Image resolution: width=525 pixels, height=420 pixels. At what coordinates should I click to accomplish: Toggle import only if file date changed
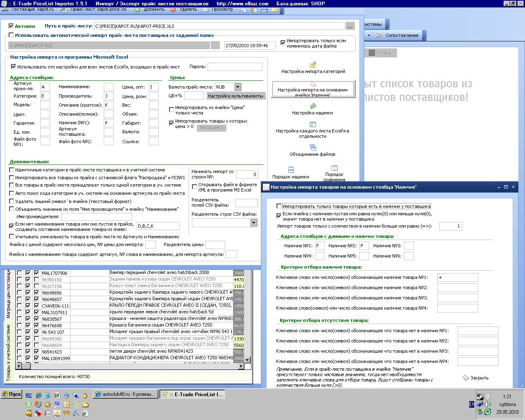[283, 42]
